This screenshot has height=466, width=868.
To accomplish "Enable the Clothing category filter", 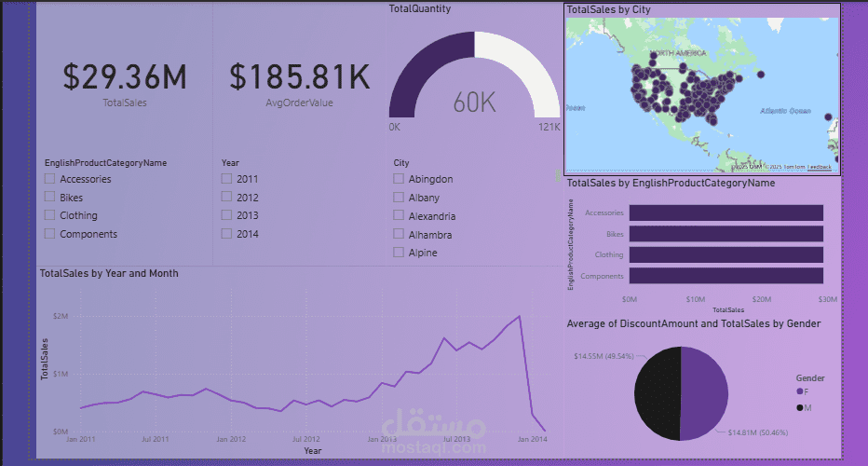I will [49, 215].
